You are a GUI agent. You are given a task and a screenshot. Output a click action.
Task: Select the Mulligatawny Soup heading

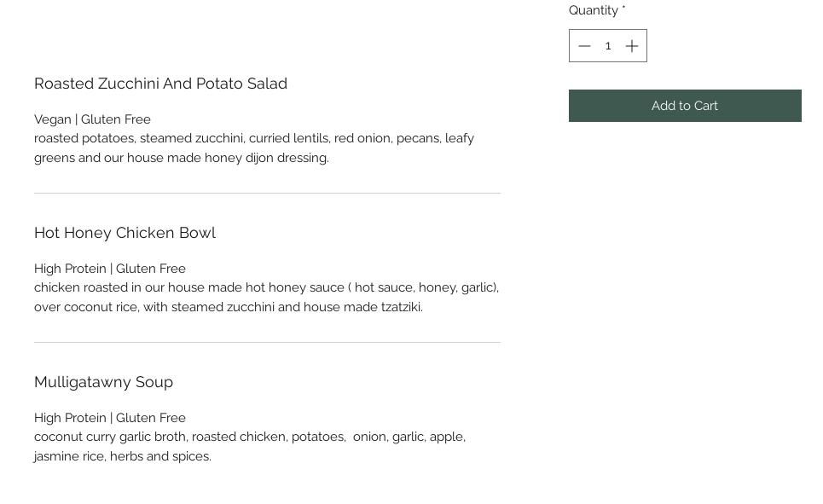(x=103, y=382)
